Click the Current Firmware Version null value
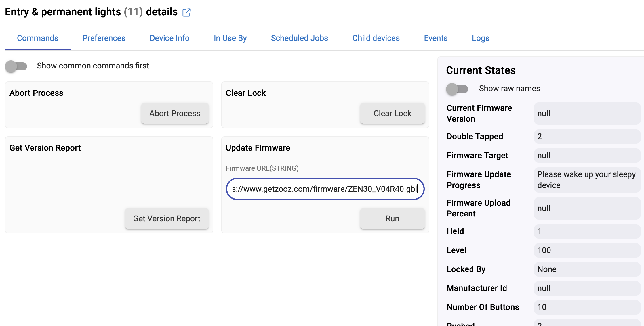Image resolution: width=644 pixels, height=326 pixels. (x=586, y=114)
